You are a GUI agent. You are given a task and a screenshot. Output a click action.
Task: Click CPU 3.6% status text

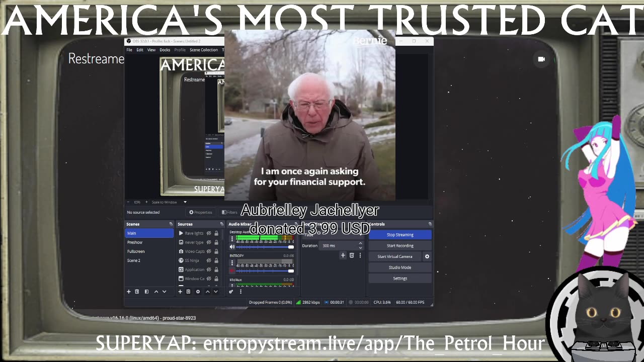[382, 303]
